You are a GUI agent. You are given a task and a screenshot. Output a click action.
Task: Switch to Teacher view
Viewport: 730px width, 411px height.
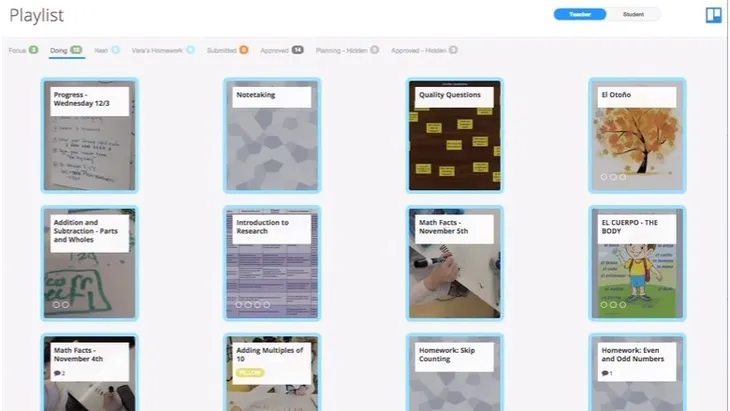tap(580, 15)
